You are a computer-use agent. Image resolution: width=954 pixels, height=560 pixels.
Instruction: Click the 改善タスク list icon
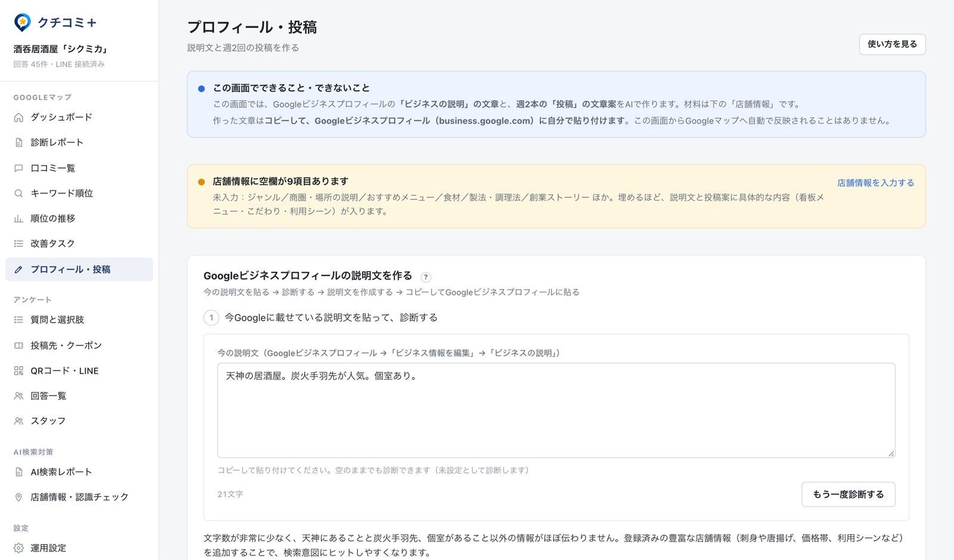point(18,244)
